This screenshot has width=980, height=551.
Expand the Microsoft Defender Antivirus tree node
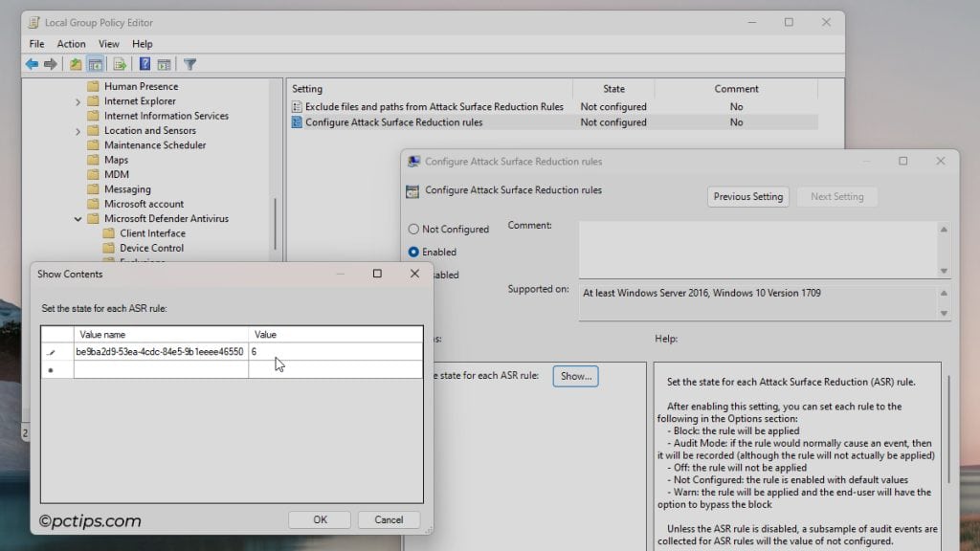click(x=78, y=218)
